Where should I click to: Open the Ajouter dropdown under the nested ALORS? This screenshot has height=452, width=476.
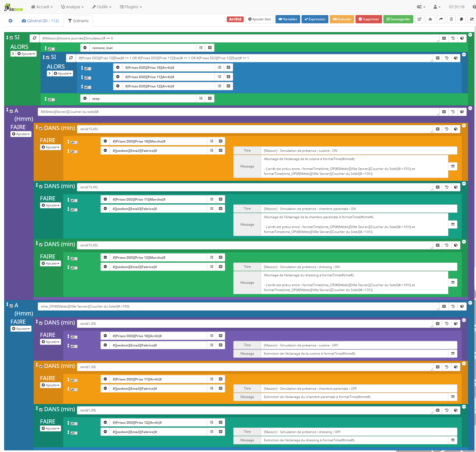[63, 73]
